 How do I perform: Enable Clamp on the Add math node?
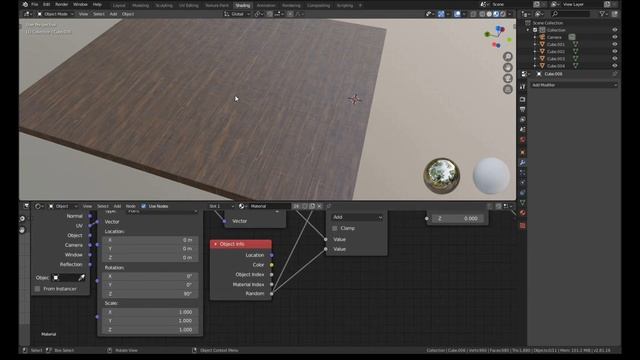coord(335,228)
